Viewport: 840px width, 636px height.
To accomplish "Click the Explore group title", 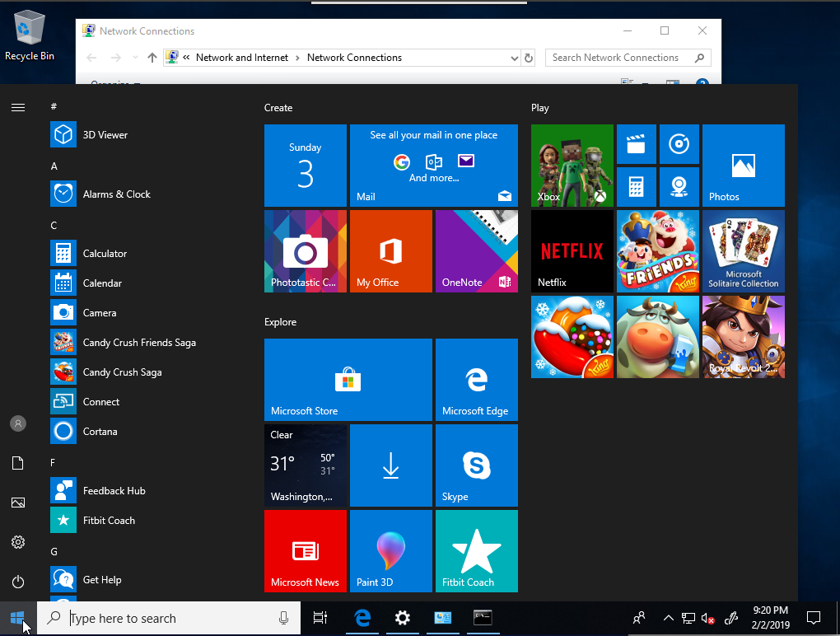I will pyautogui.click(x=280, y=322).
